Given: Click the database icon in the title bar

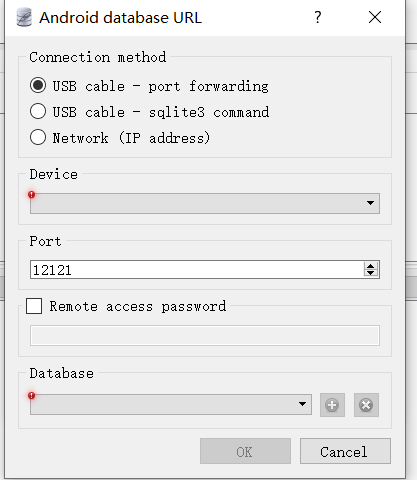Looking at the screenshot, I should pyautogui.click(x=24, y=17).
